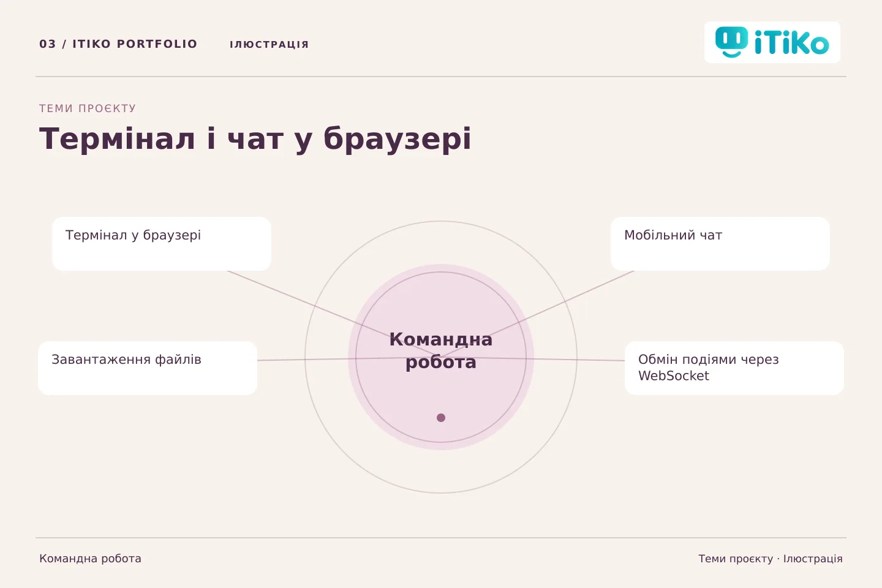Click the footer text "Командна робота"
The width and height of the screenshot is (882, 588).
point(90,559)
